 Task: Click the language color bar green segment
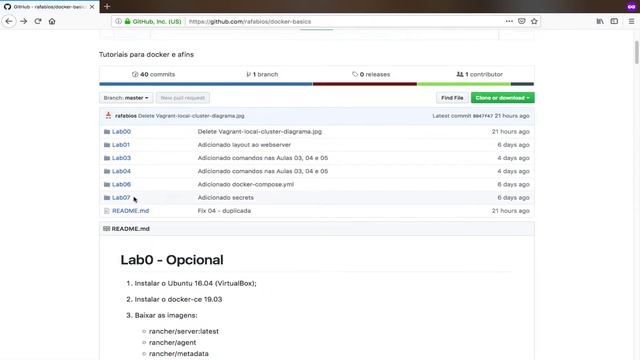tap(463, 84)
